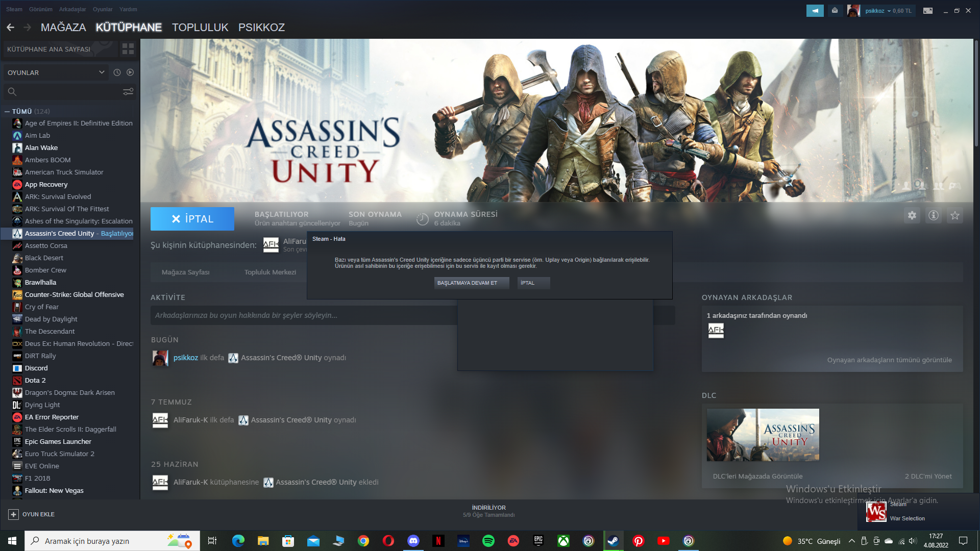980x551 pixels.
Task: Open the OYUNLAR category dropdown
Action: click(56, 72)
